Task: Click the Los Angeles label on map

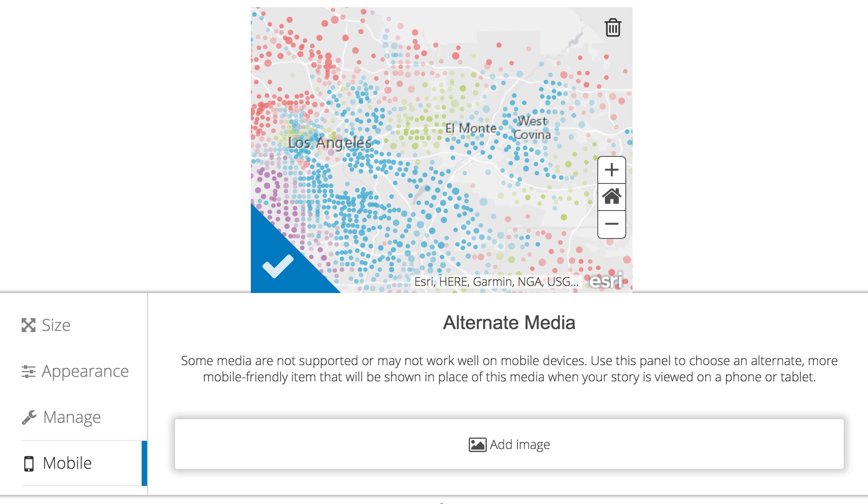Action: 330,143
